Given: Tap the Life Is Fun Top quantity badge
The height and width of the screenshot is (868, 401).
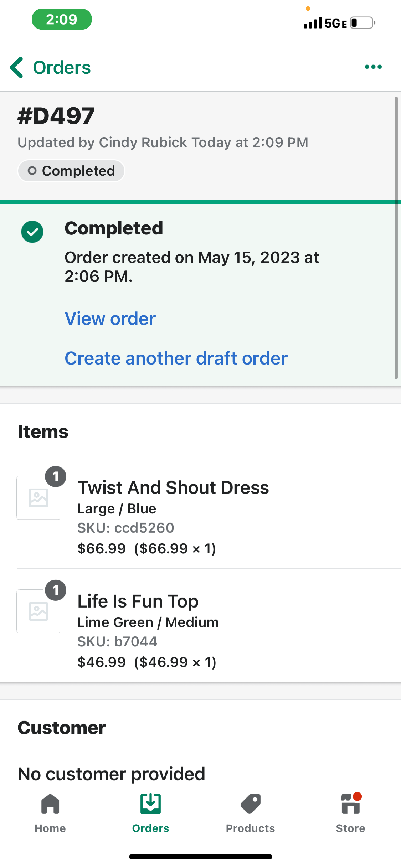Looking at the screenshot, I should click(56, 590).
